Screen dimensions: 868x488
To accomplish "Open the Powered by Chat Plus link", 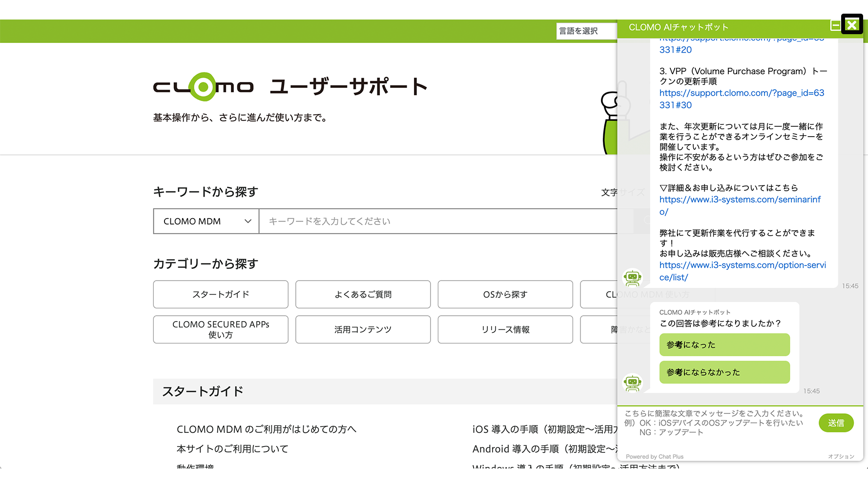I will tap(655, 457).
